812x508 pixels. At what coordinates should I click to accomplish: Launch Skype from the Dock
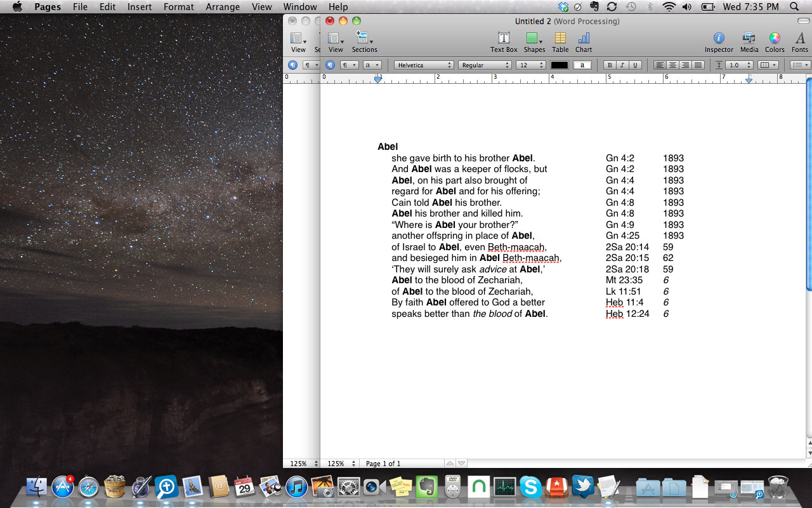(530, 487)
